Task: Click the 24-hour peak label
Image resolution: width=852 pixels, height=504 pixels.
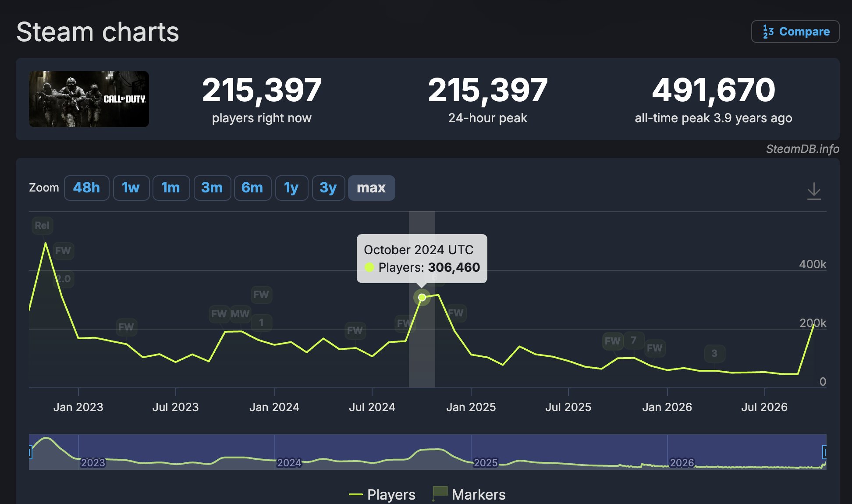Action: coord(488,118)
